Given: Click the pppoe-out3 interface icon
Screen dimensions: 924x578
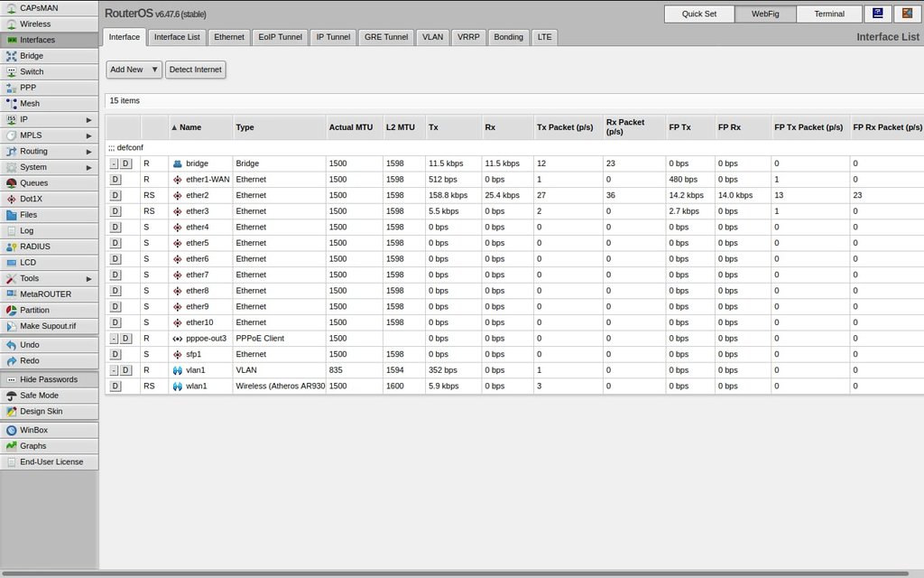Looking at the screenshot, I should point(178,339).
